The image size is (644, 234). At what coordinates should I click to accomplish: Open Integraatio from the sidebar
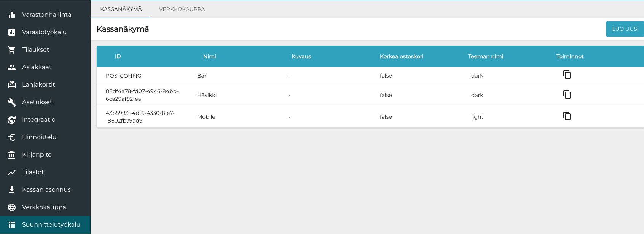38,119
